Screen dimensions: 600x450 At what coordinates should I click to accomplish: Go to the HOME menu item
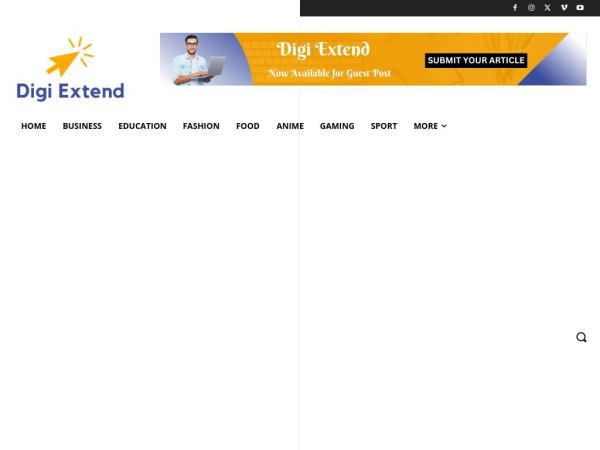(34, 126)
